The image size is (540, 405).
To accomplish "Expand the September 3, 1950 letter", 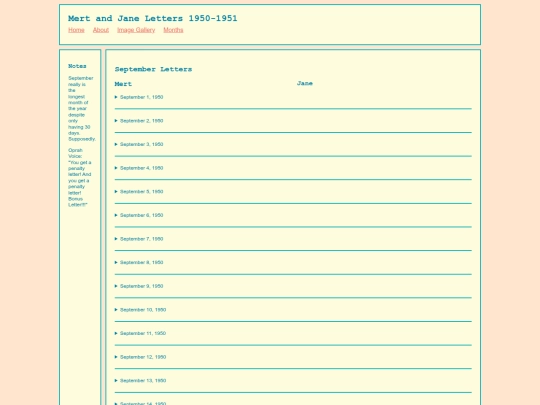I will (x=139, y=144).
